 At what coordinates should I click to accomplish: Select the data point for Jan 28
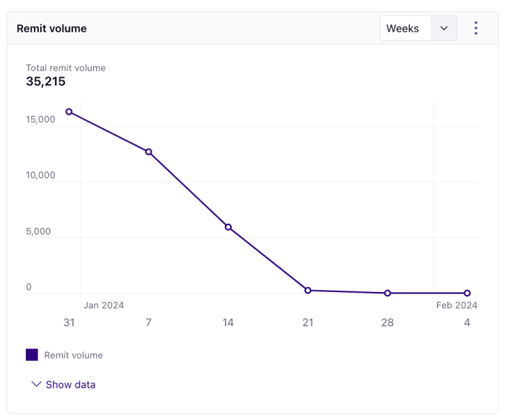pyautogui.click(x=388, y=293)
